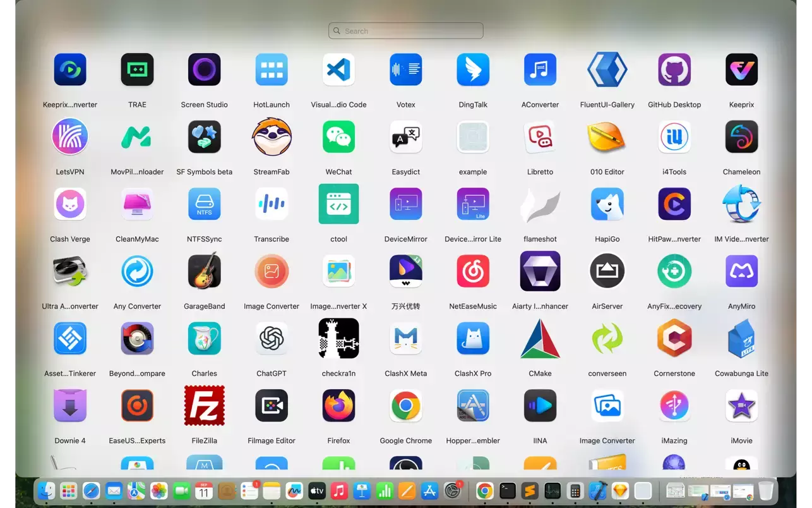Open HapiGo
This screenshot has height=508, width=812.
click(607, 204)
